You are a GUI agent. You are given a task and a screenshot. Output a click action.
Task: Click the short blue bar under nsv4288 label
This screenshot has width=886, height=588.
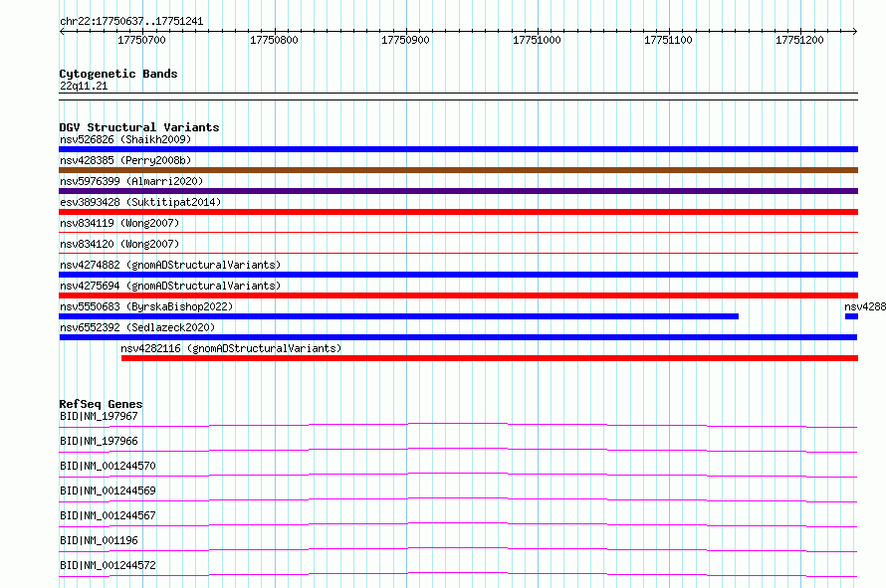(x=851, y=316)
